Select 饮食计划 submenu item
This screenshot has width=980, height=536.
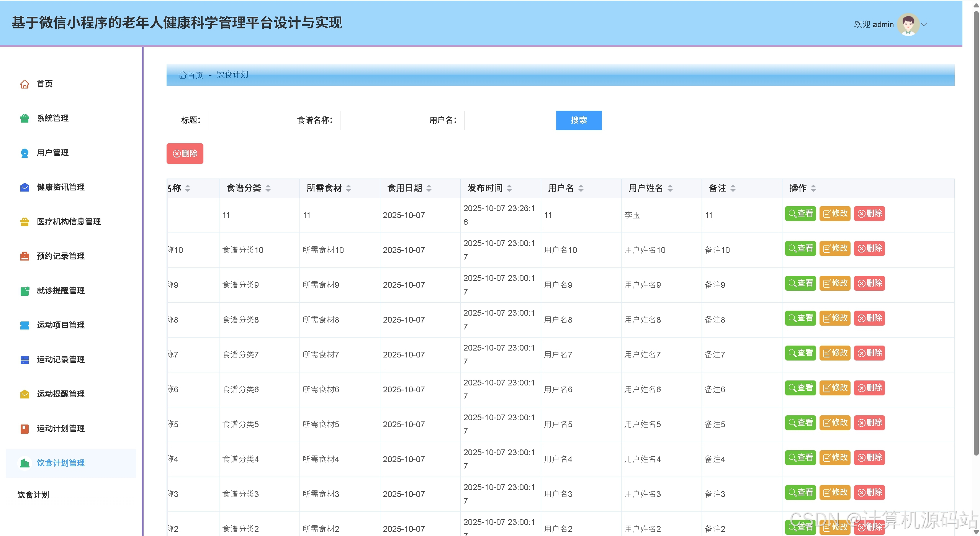click(33, 495)
